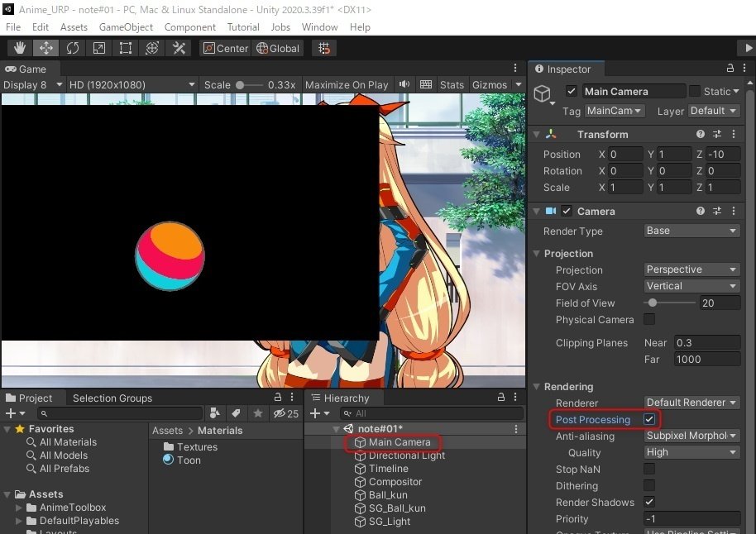
Task: Open the Layer Default dropdown
Action: point(713,111)
